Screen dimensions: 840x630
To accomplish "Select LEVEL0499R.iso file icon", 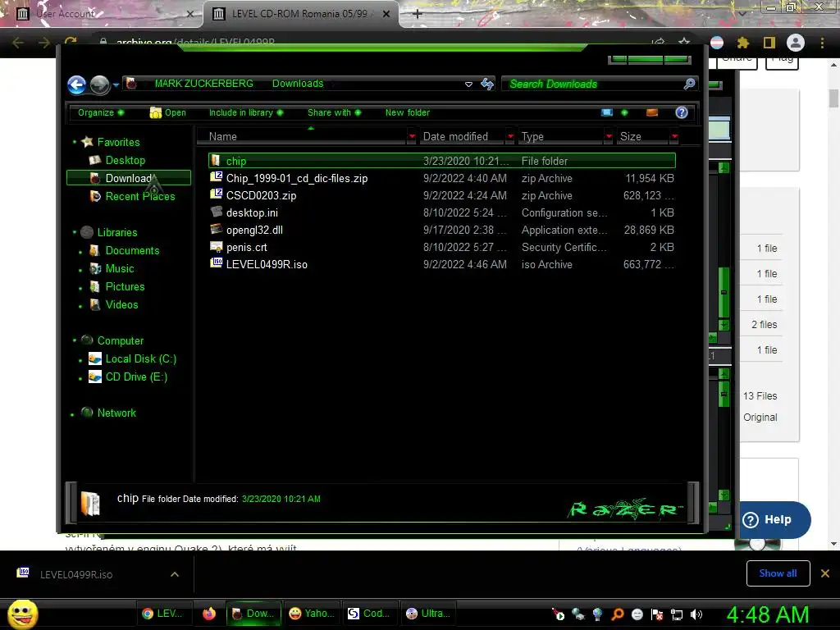I will point(217,263).
